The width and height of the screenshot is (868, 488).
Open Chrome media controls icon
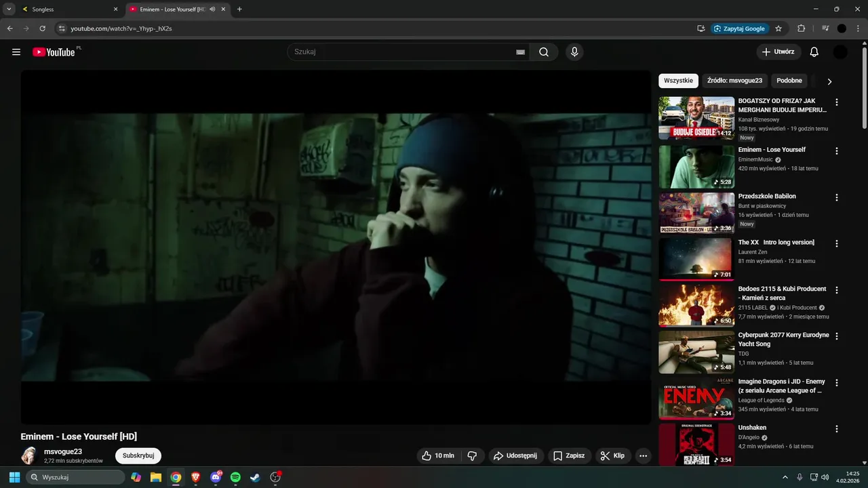825,28
